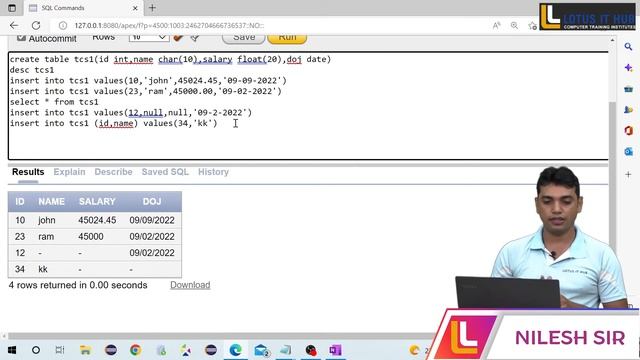Select the 'kk' name cell
This screenshot has height=360, width=640.
pos(43,269)
